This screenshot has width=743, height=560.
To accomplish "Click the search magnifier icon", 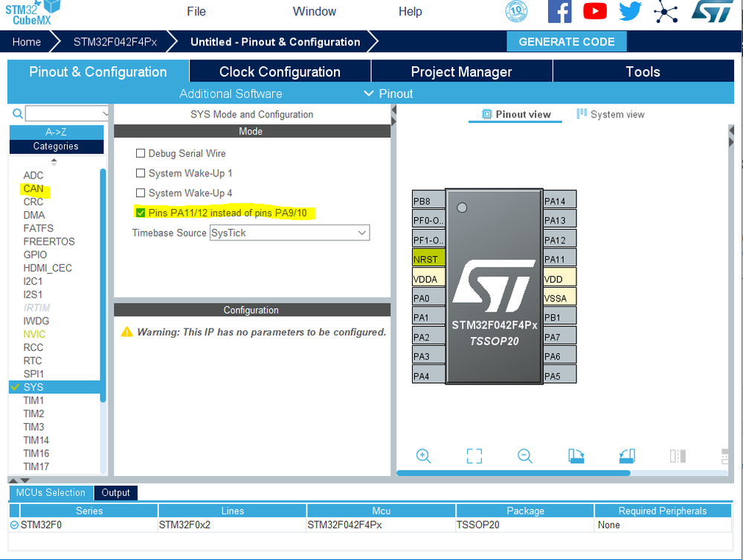I will coord(18,114).
